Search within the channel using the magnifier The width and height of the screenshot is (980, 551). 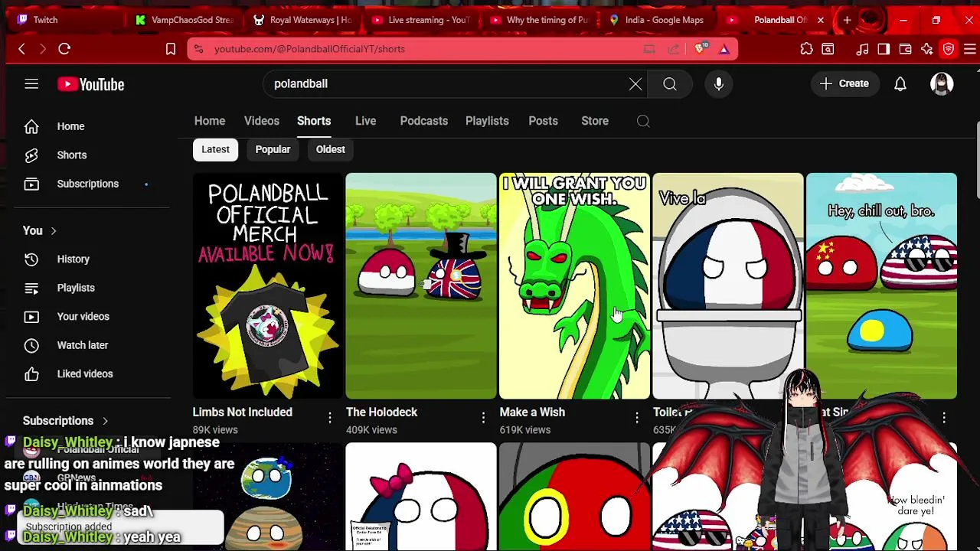(x=643, y=121)
